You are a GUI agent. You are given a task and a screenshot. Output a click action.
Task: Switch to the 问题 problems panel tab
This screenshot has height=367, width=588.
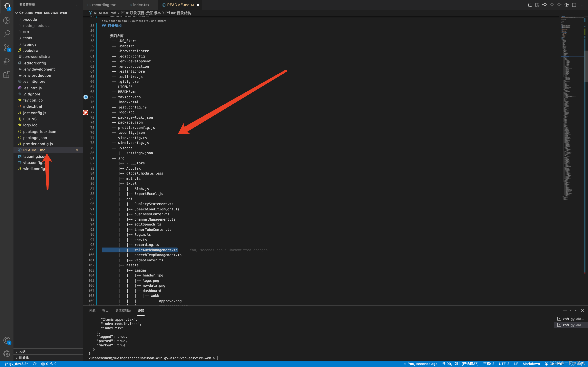[92, 311]
